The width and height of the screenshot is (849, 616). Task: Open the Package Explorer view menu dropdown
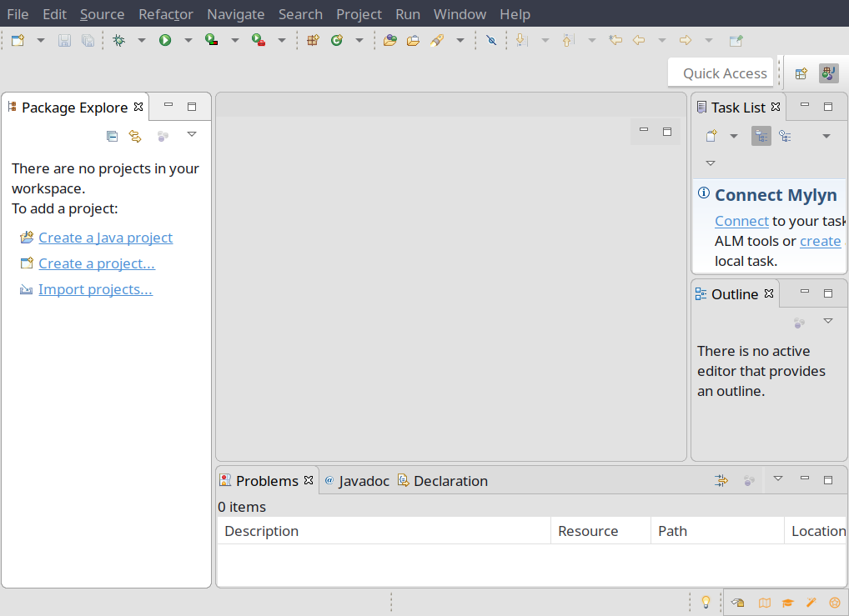192,134
